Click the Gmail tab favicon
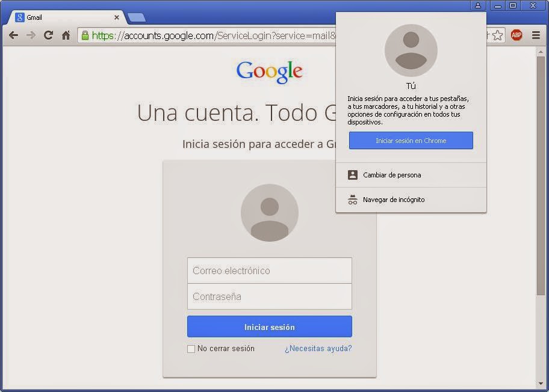The width and height of the screenshot is (549, 392). coord(20,17)
